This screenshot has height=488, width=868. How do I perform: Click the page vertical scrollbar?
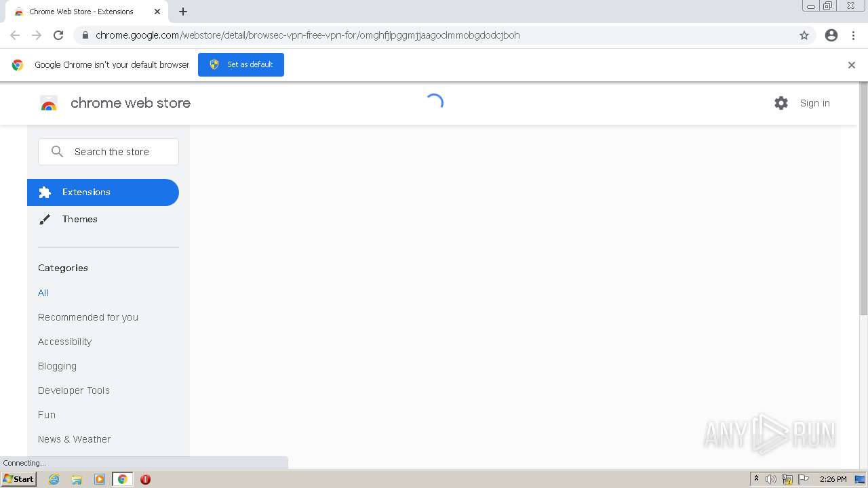coord(863,200)
